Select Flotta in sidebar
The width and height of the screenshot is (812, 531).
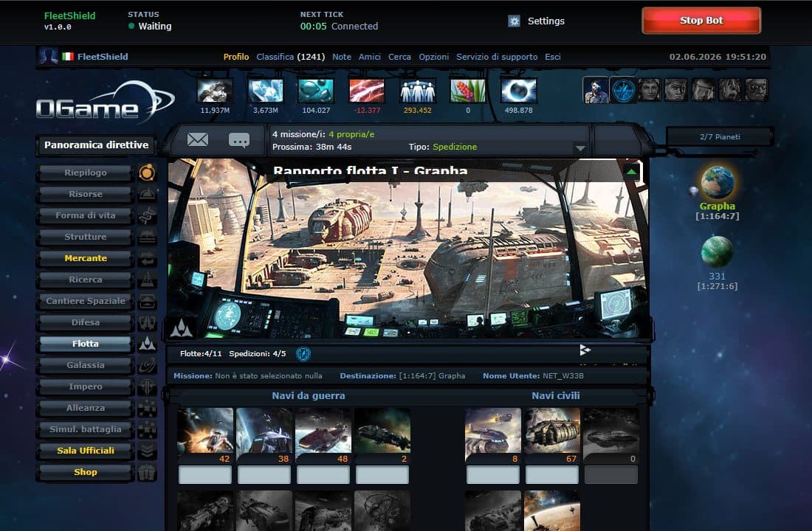[x=86, y=344]
